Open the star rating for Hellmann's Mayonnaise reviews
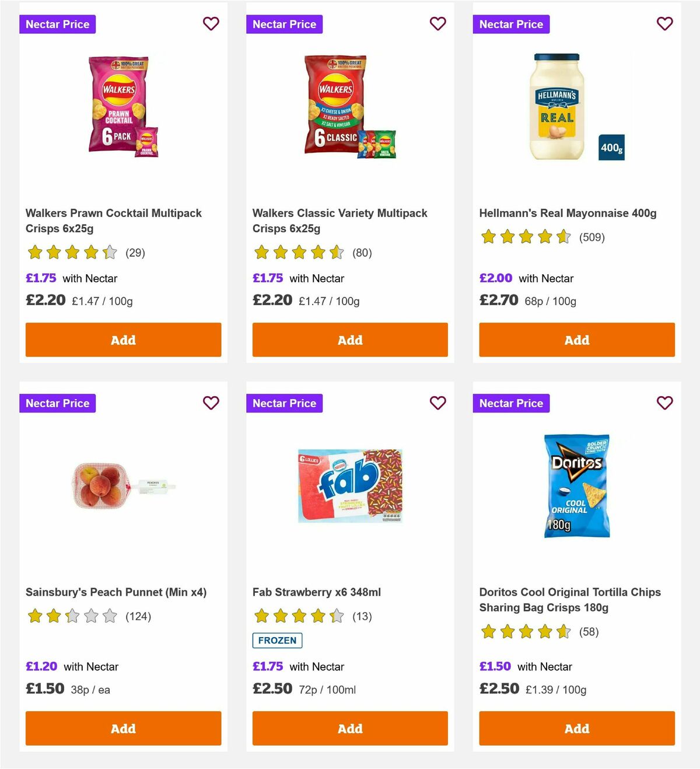This screenshot has width=700, height=769. 524,237
